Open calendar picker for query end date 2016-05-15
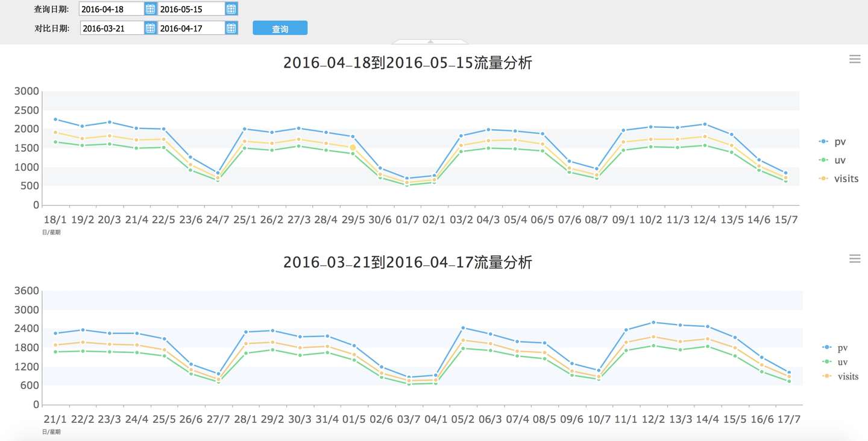The width and height of the screenshot is (868, 441). click(231, 9)
